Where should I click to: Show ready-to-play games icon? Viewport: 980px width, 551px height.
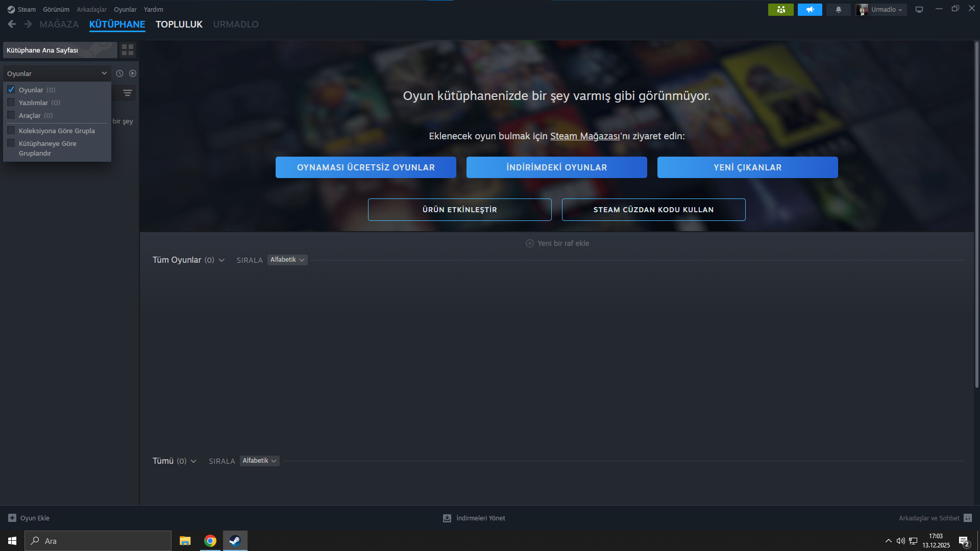133,73
